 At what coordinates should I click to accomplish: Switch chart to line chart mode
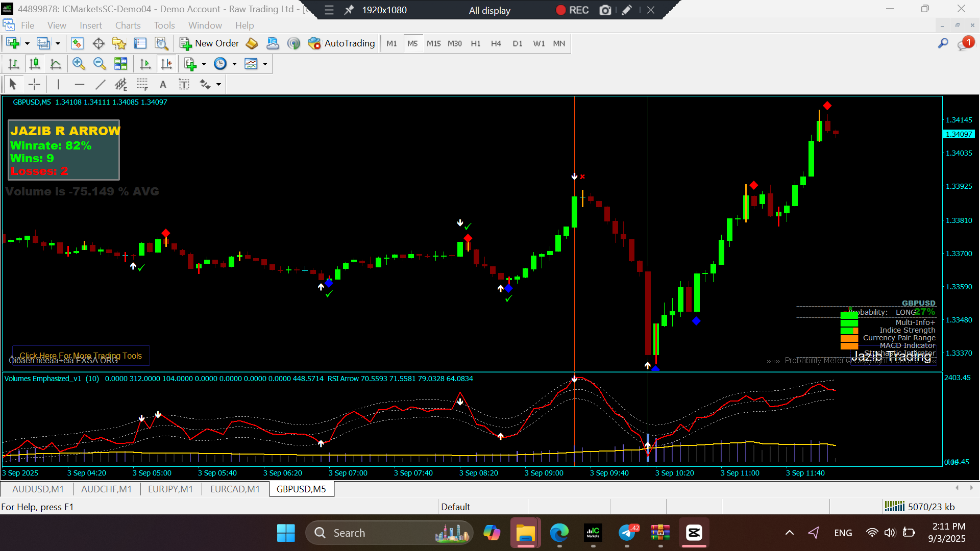pyautogui.click(x=56, y=63)
